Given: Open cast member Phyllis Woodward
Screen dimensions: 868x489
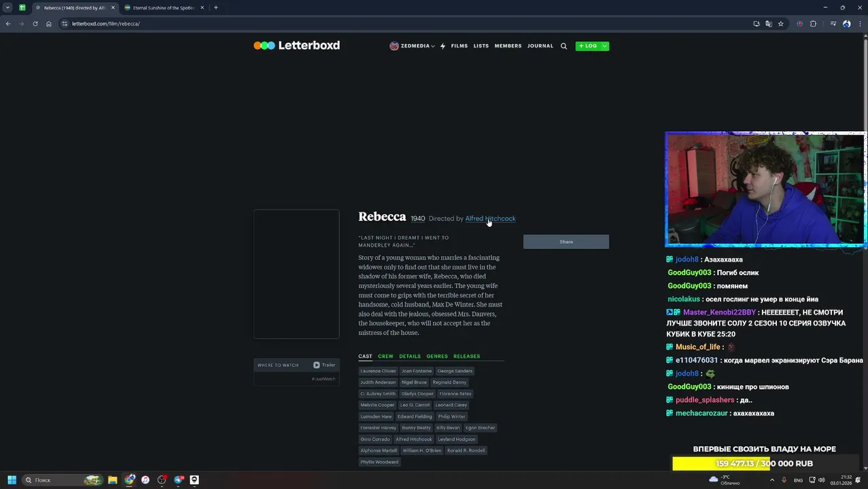Looking at the screenshot, I should coord(379,462).
